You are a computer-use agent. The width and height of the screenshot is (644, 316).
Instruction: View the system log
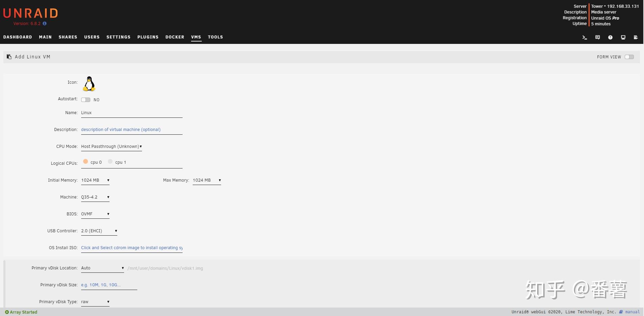tap(636, 37)
